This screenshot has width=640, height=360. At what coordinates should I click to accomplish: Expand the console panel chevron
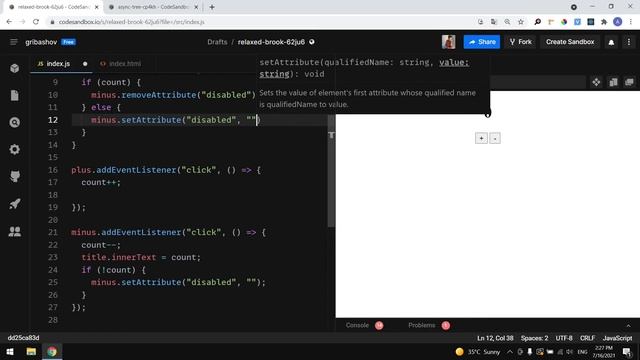click(x=628, y=326)
